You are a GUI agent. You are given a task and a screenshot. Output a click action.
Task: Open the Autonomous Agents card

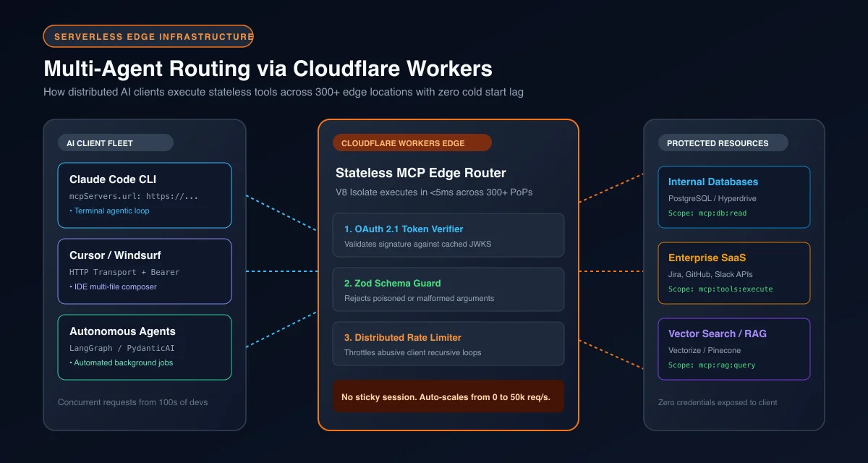tap(145, 347)
